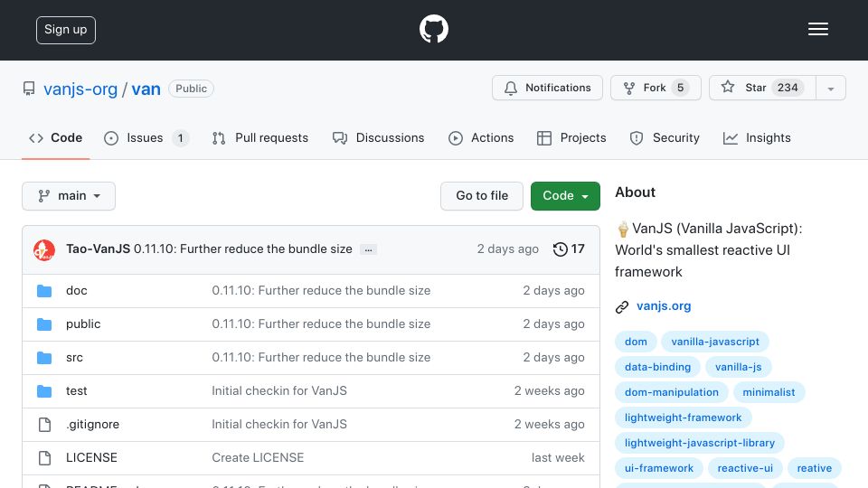View the Insights tab
The width and height of the screenshot is (868, 488).
pyautogui.click(x=757, y=137)
